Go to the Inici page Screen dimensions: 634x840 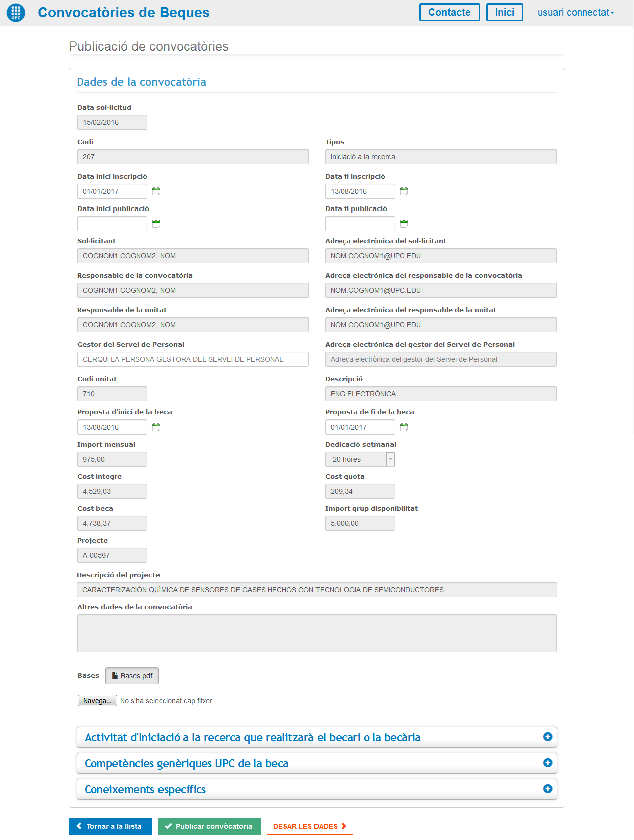click(504, 13)
